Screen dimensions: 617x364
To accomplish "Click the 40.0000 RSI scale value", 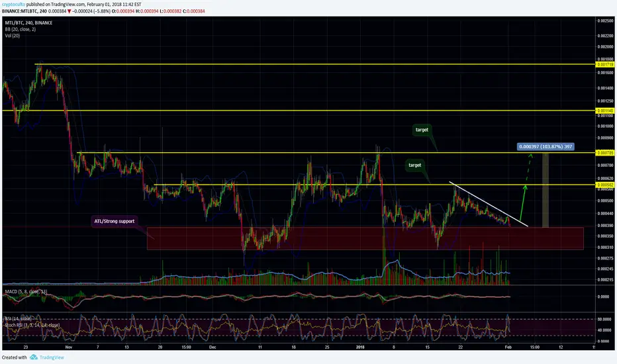I will pos(604,330).
